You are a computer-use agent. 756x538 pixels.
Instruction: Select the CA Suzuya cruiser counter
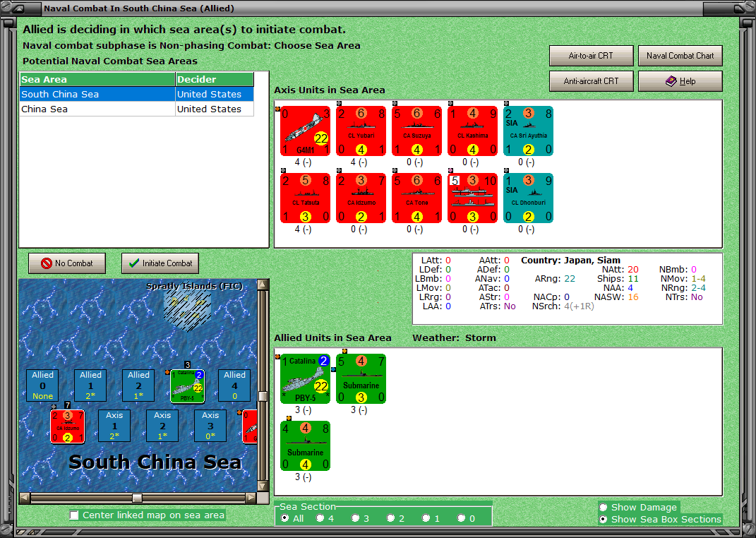[417, 131]
